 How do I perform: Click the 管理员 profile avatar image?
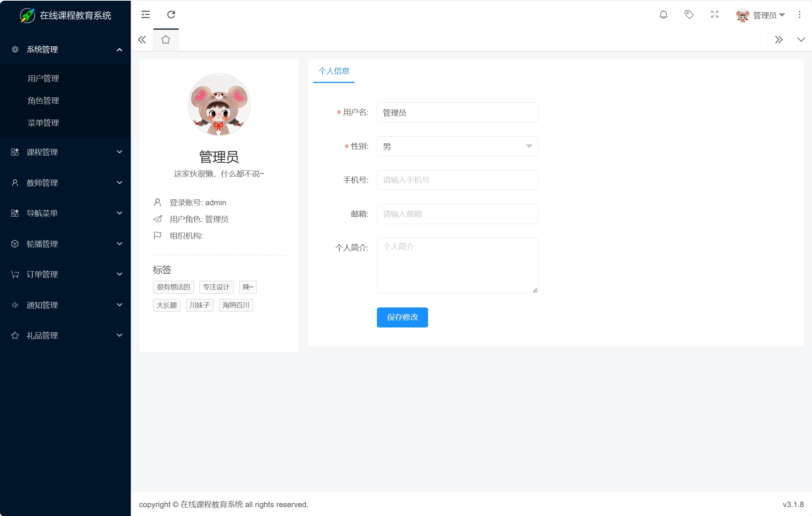219,105
